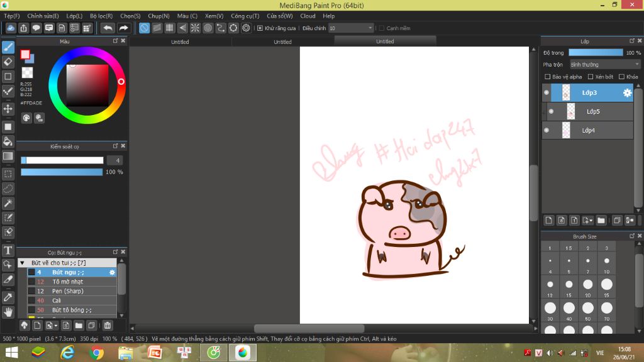Image resolution: width=644 pixels, height=362 pixels.
Task: Open the Tệp(F) menu
Action: point(12,16)
